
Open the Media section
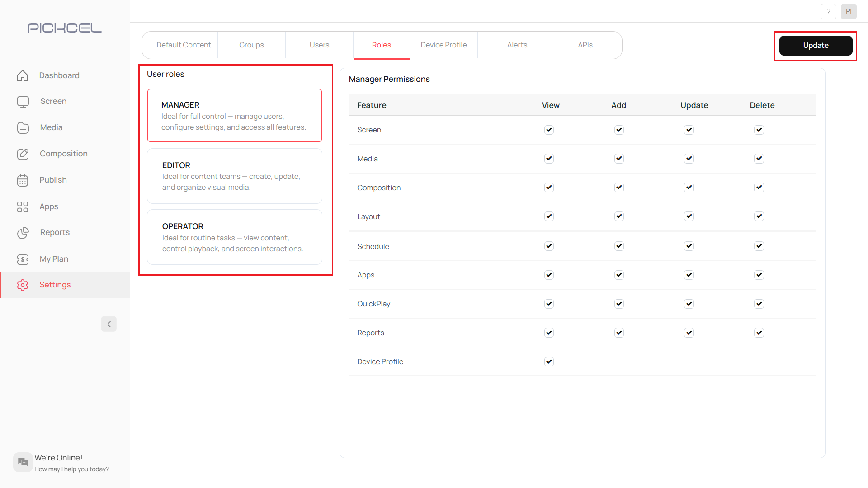pyautogui.click(x=51, y=127)
